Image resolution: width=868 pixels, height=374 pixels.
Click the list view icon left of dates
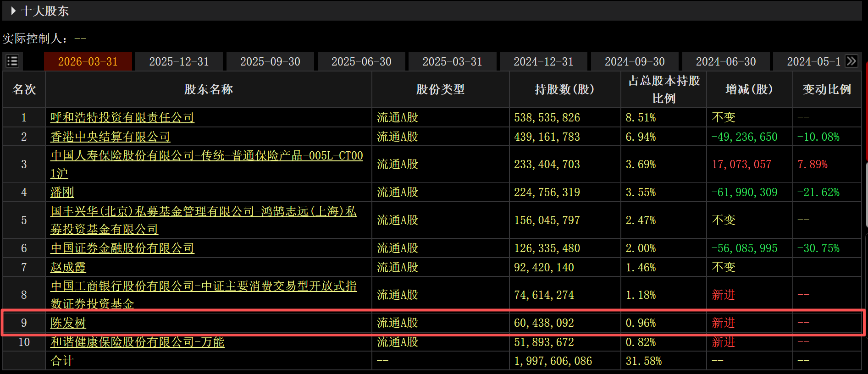click(12, 61)
